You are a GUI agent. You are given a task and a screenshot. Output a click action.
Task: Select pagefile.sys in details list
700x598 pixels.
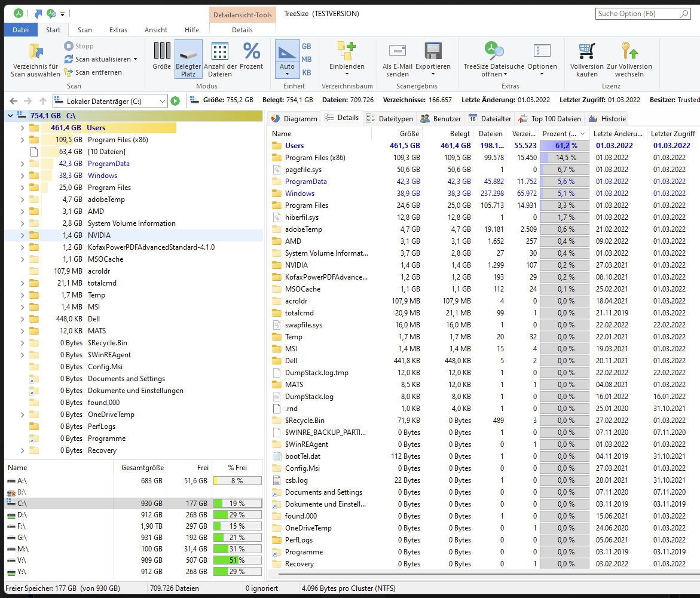coord(303,170)
